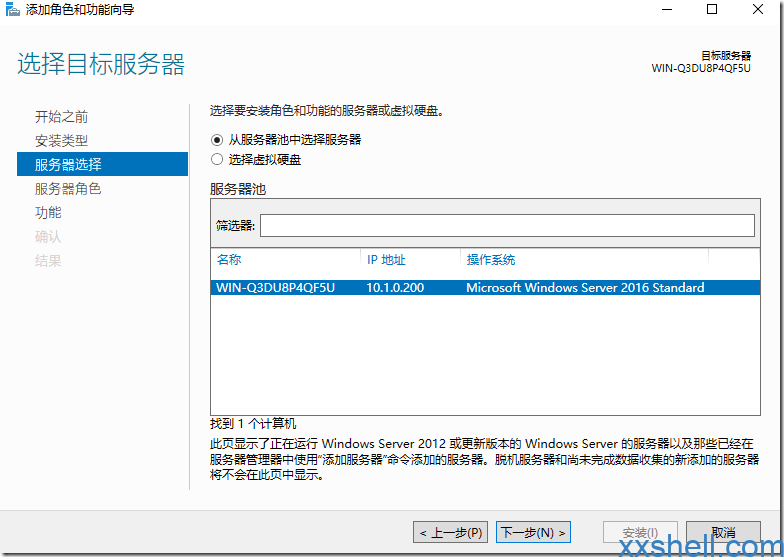
Task: Go to the 开始之前 step
Action: point(62,116)
